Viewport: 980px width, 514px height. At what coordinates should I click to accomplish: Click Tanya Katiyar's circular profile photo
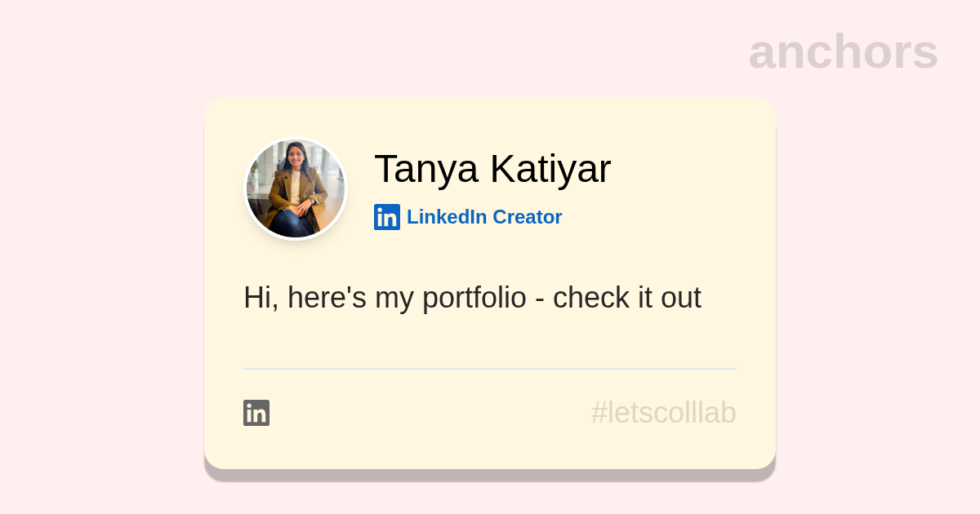pyautogui.click(x=296, y=189)
